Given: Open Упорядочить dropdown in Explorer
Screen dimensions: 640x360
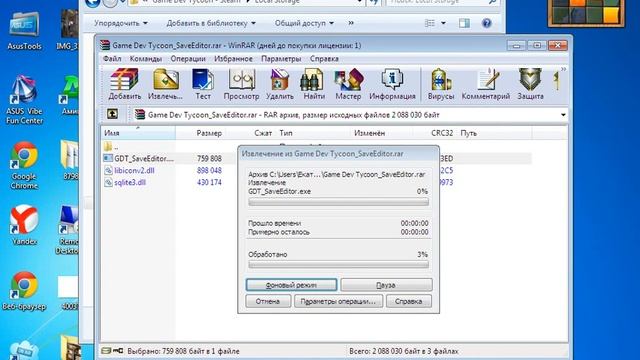Looking at the screenshot, I should pos(121,23).
